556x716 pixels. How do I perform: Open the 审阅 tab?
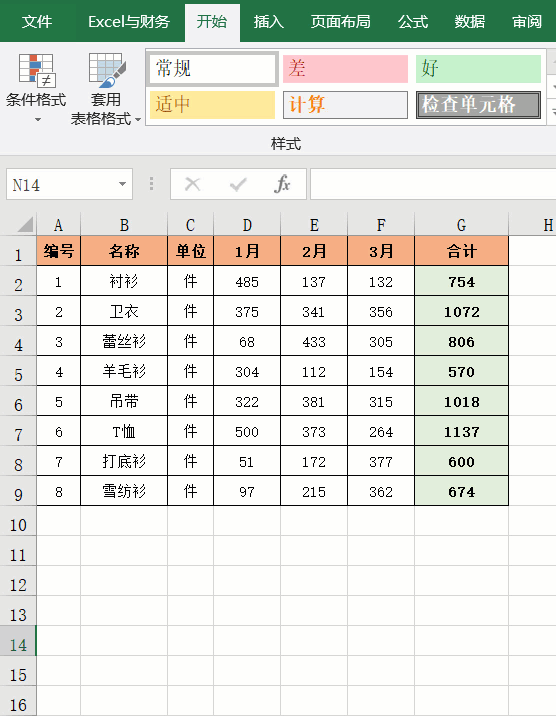(x=527, y=21)
